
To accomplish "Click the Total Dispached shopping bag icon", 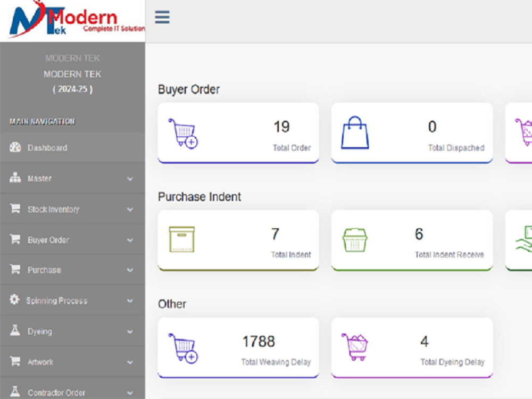I will 355,132.
